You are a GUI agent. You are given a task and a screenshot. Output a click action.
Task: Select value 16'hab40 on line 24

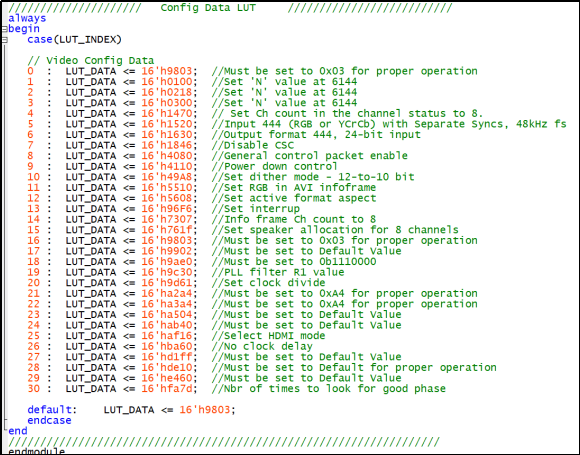point(167,325)
